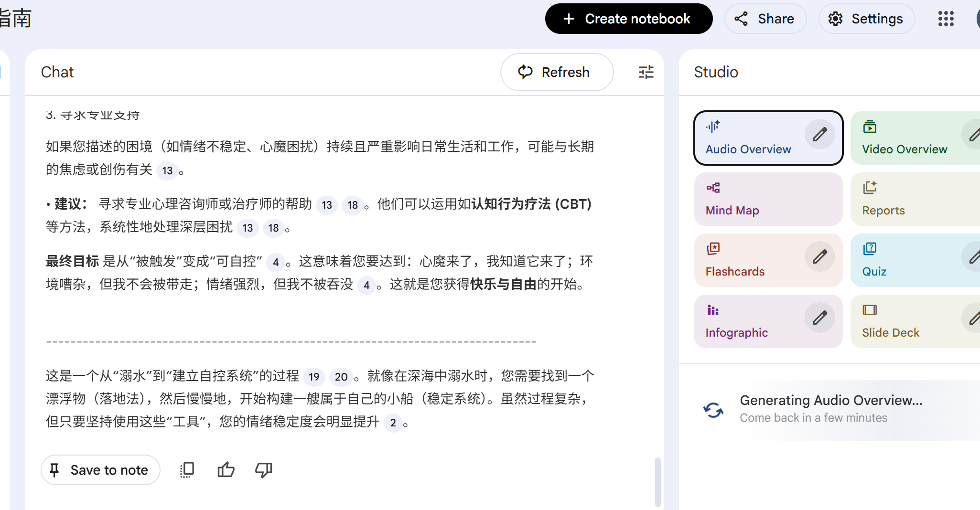Click the chat panel vertical scrollbar
This screenshot has height=510, width=980.
pos(658,481)
